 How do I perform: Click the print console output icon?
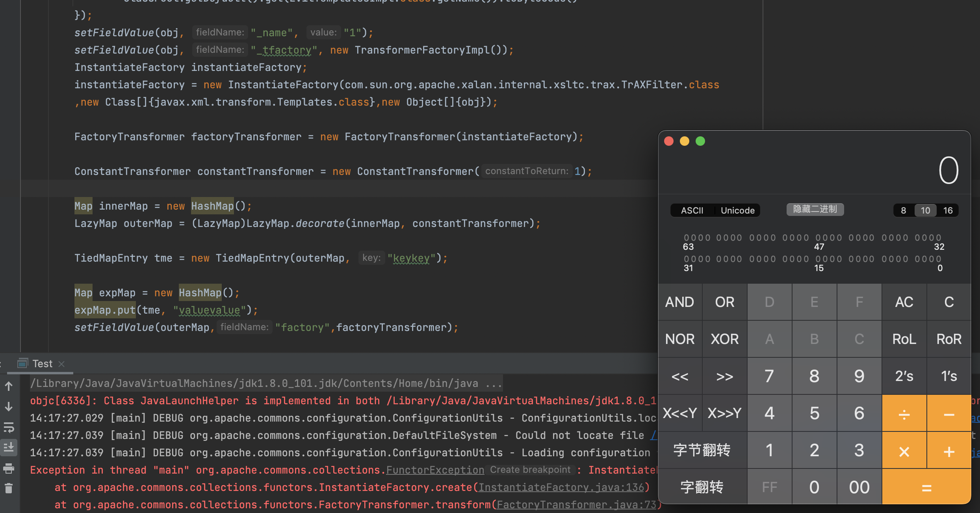(x=9, y=468)
